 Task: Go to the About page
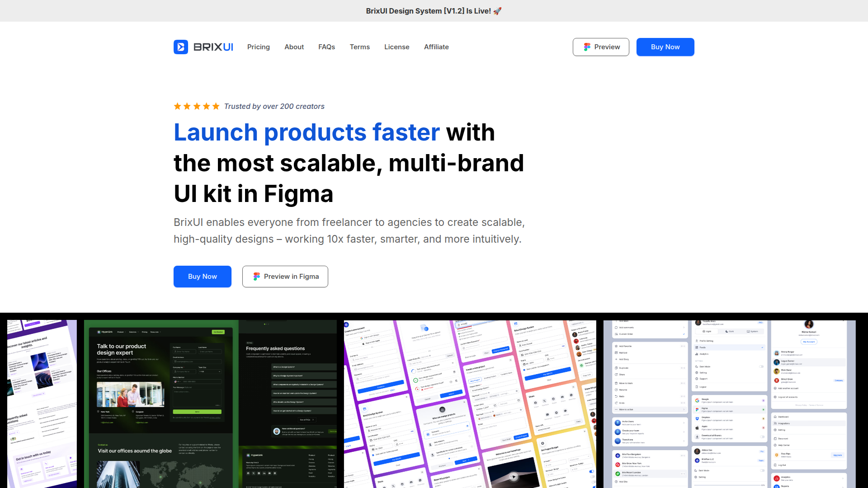pyautogui.click(x=294, y=47)
